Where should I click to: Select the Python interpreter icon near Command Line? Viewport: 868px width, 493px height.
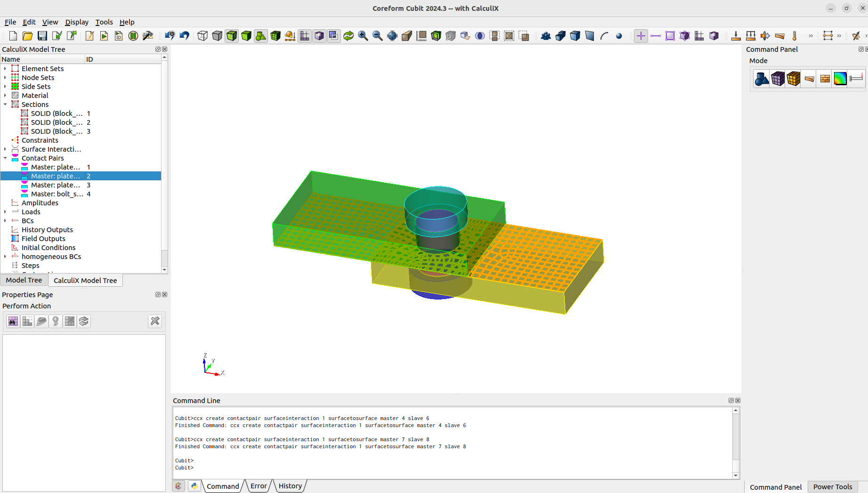(x=194, y=485)
